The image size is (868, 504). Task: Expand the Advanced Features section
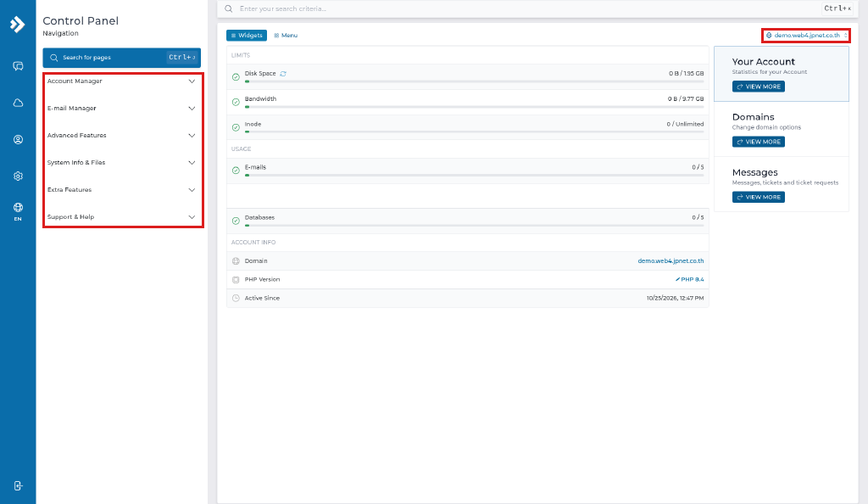pyautogui.click(x=121, y=136)
